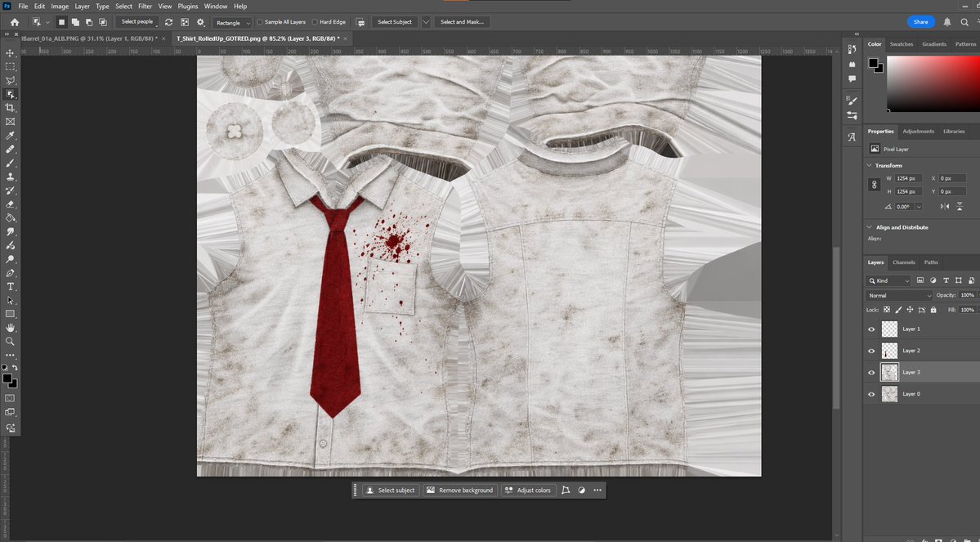Select the Frame tool
The image size is (980, 542).
[10, 122]
